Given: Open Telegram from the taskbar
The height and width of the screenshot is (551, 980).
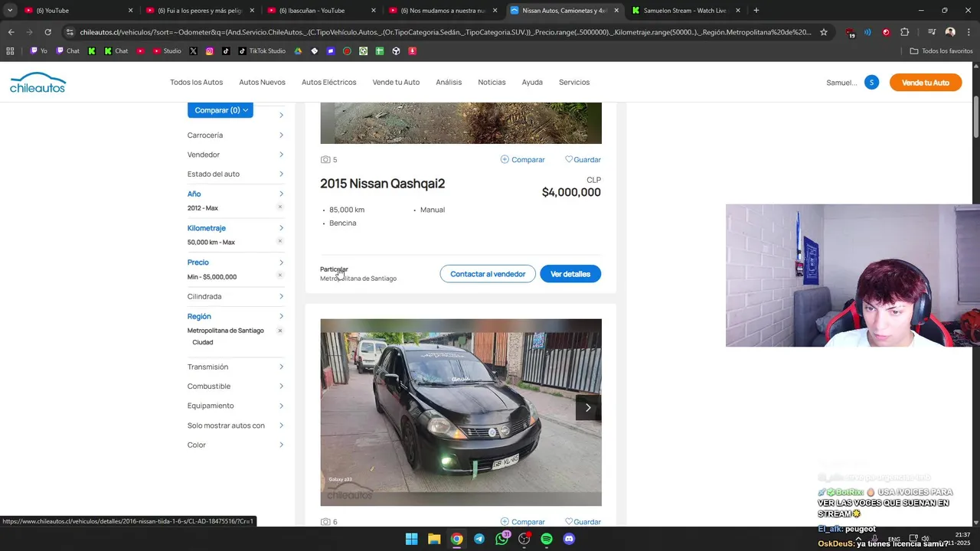Looking at the screenshot, I should coord(479,539).
